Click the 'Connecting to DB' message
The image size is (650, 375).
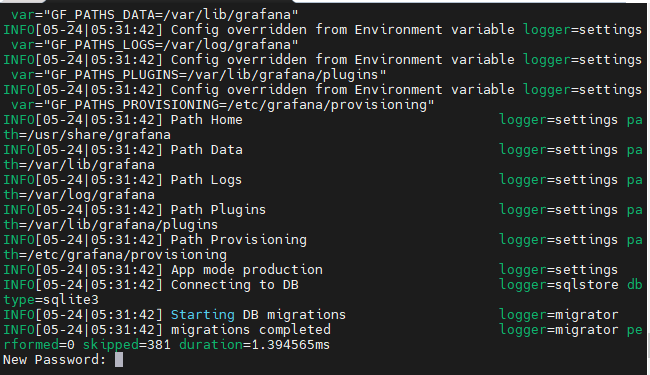point(235,285)
